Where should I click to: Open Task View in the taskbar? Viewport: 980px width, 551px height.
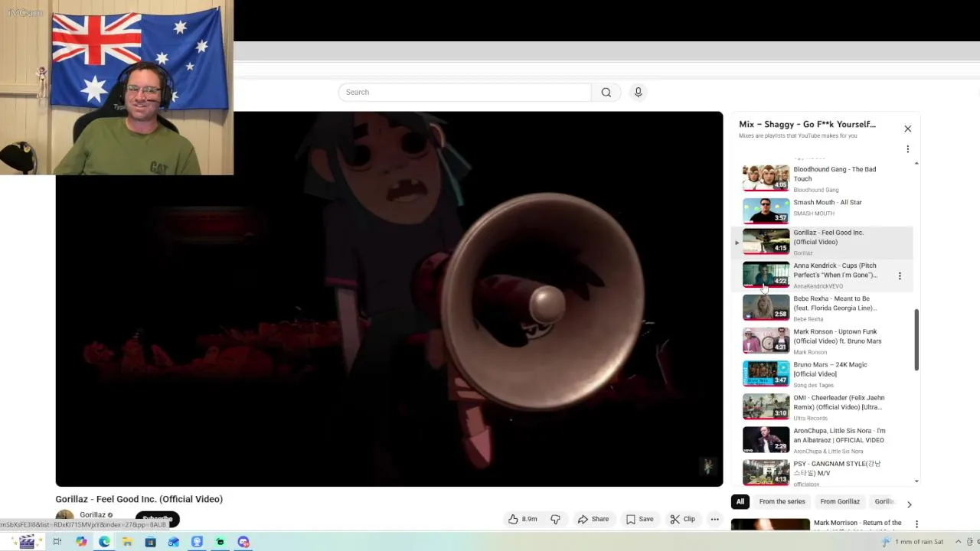pos(57,542)
